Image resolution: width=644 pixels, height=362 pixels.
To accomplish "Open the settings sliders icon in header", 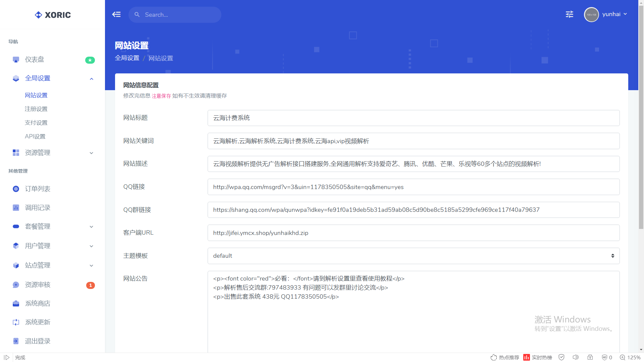I will [570, 14].
